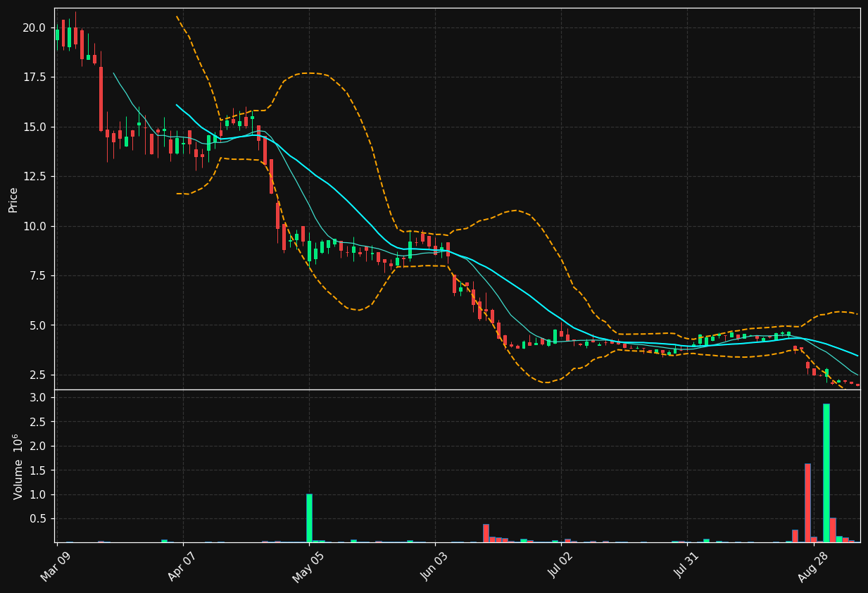Viewport: 868px width, 593px height.
Task: Click the tallest green volume bar
Action: coord(826,473)
